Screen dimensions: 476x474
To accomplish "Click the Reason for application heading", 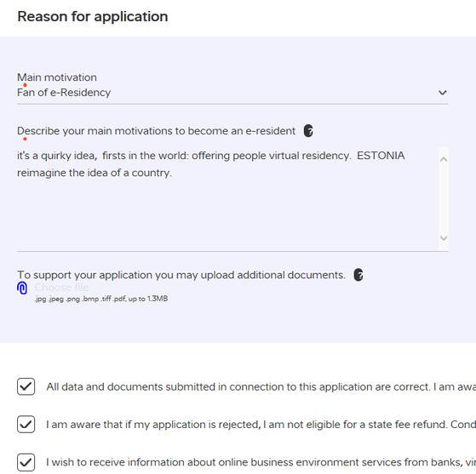I will point(93,17).
